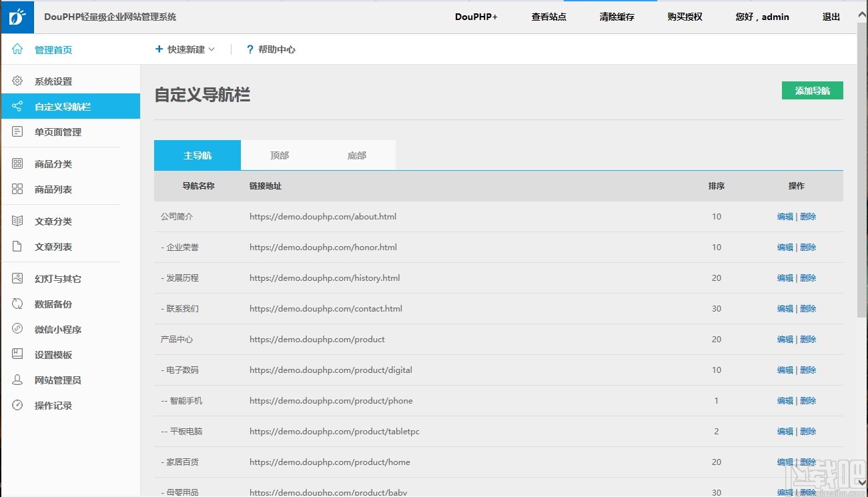
Task: Open 查看站点 in top menu
Action: click(x=549, y=17)
